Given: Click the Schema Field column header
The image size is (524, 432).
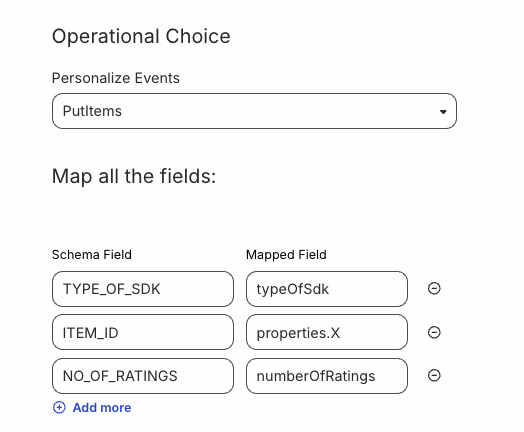Looking at the screenshot, I should (x=92, y=255).
